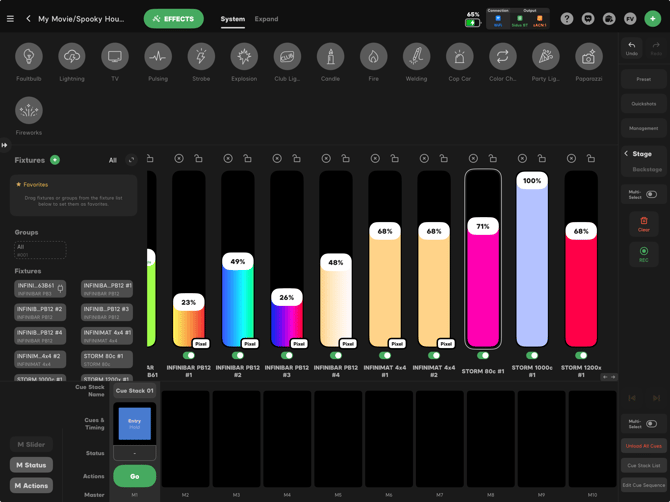
Task: Switch to the System tab
Action: pos(232,19)
